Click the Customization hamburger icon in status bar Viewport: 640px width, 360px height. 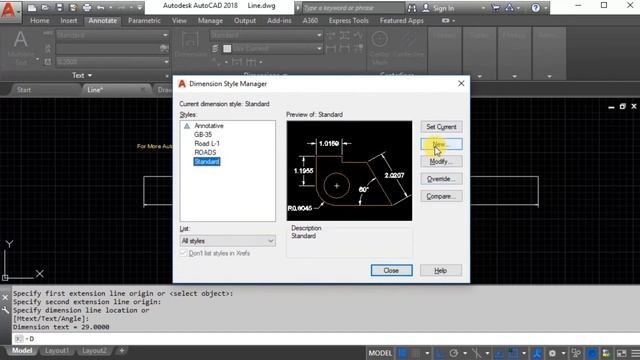(x=635, y=353)
